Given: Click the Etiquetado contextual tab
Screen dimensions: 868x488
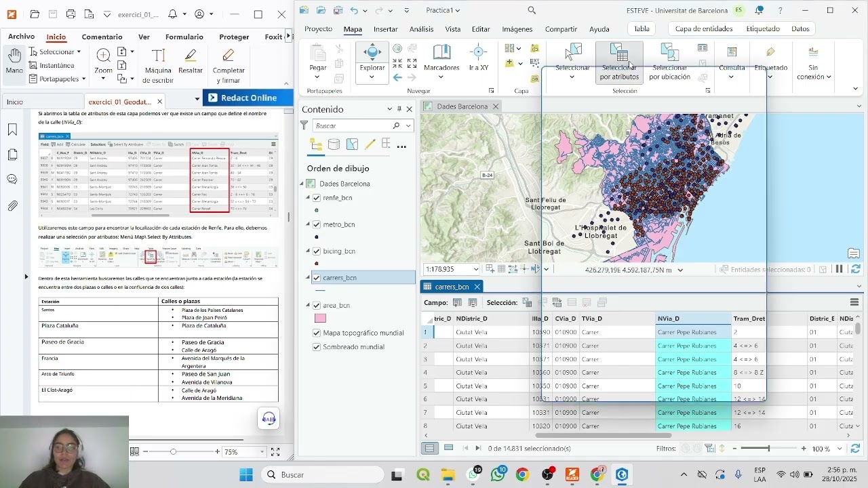Looking at the screenshot, I should [x=763, y=28].
